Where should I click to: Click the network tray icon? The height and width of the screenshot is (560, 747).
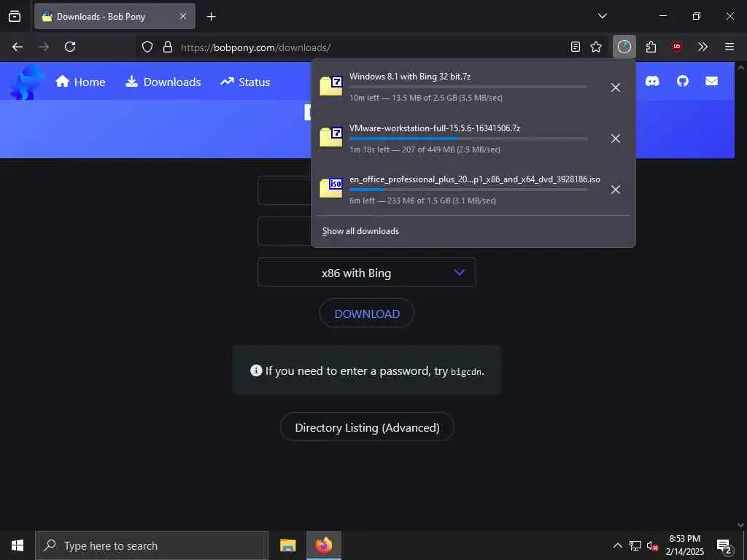click(x=635, y=545)
